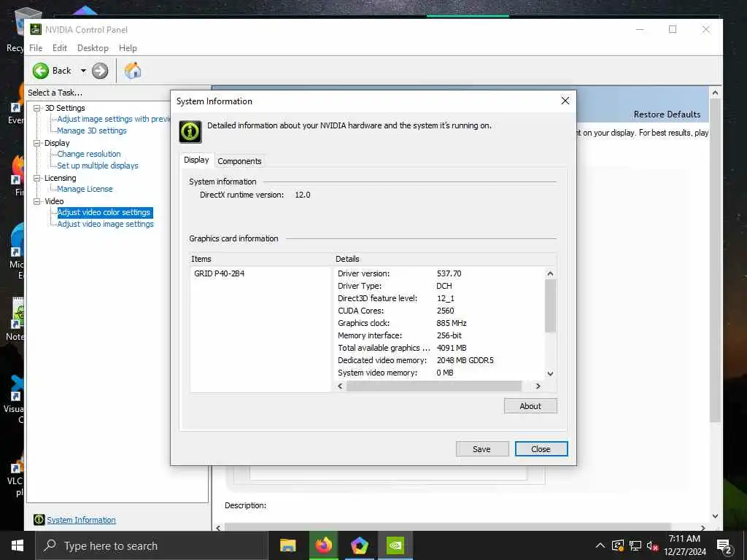Switch to the Components tab

tap(239, 161)
